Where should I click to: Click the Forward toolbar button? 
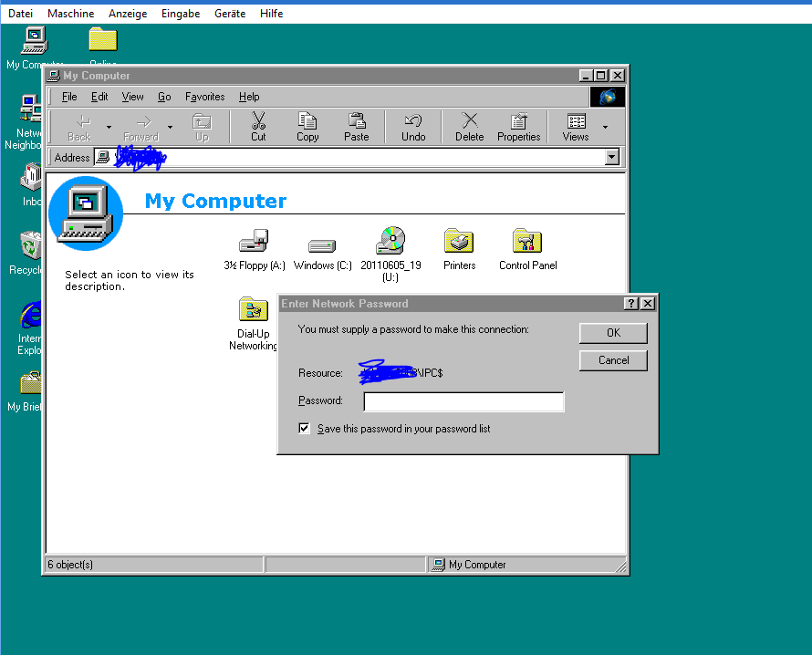141,126
